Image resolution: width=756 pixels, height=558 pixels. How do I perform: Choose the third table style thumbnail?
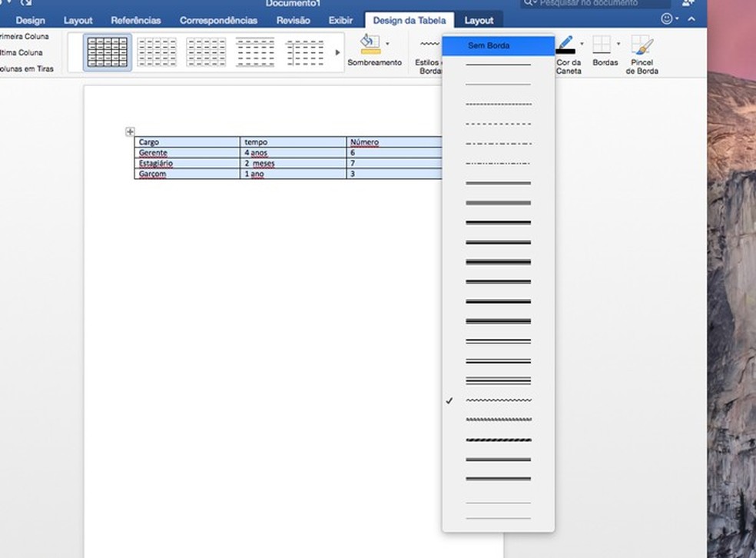tap(206, 52)
